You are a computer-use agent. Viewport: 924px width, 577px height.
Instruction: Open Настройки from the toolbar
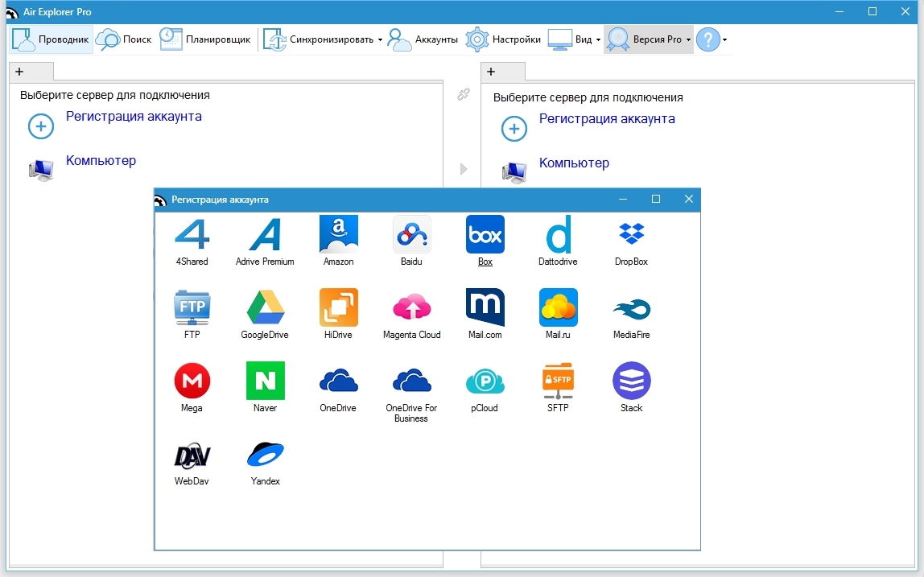click(x=504, y=39)
